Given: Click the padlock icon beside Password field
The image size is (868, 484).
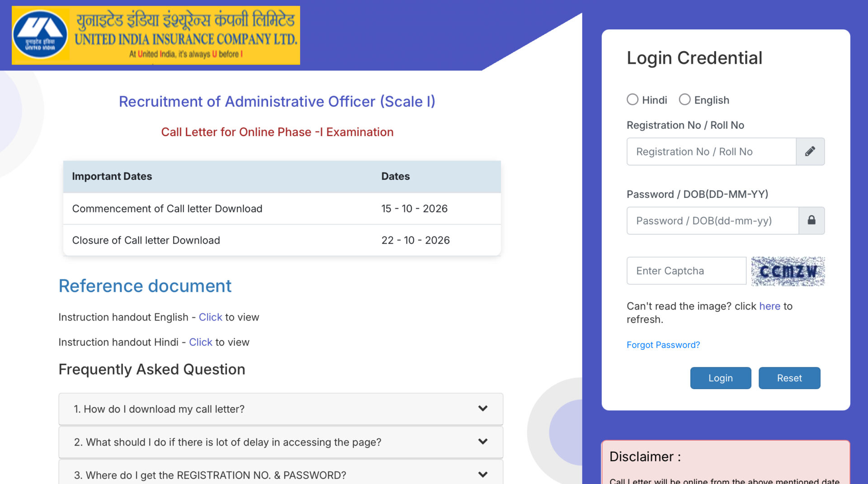Looking at the screenshot, I should click(x=811, y=221).
